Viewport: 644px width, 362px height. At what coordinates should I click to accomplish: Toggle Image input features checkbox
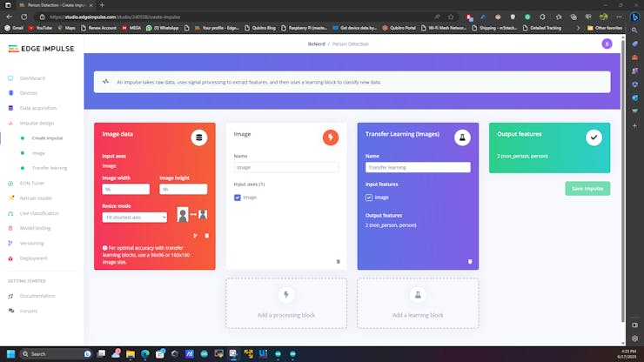tap(369, 198)
